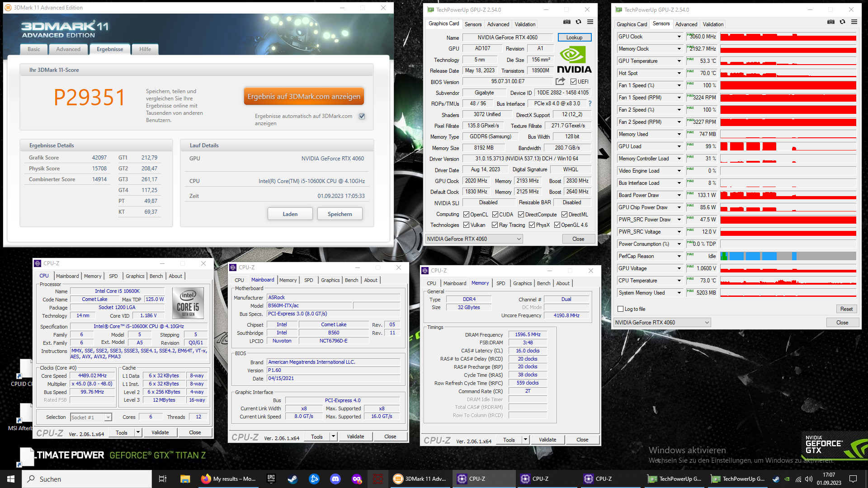This screenshot has width=868, height=488.
Task: Click the GPU Load sensor graph
Action: (788, 146)
